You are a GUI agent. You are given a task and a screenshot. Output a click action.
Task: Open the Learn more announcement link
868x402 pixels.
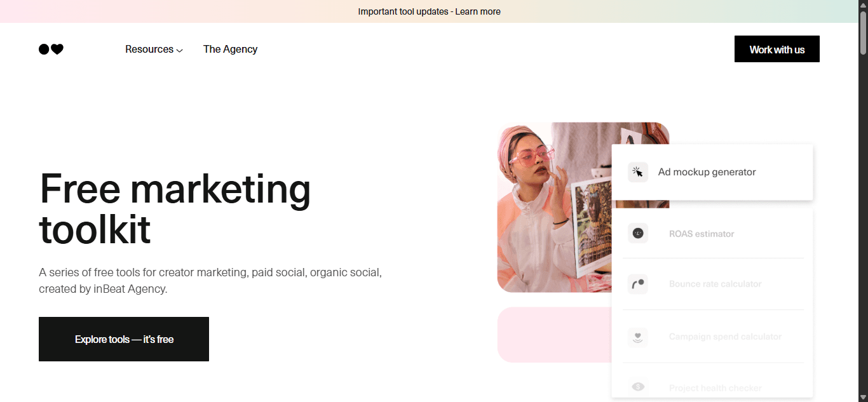478,11
